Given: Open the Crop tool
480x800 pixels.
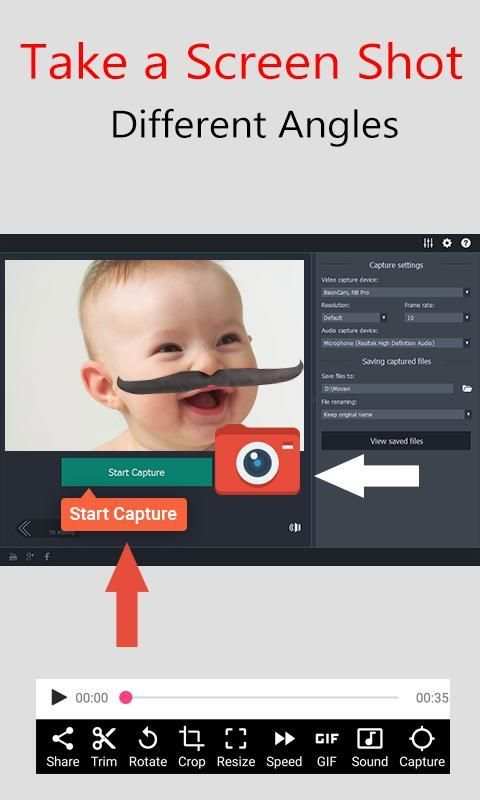Looking at the screenshot, I should [191, 747].
